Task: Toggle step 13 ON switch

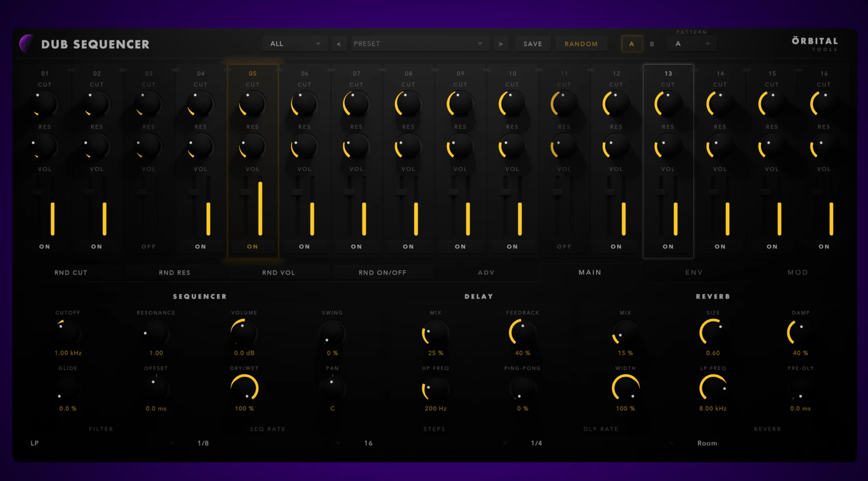Action: pyautogui.click(x=668, y=247)
